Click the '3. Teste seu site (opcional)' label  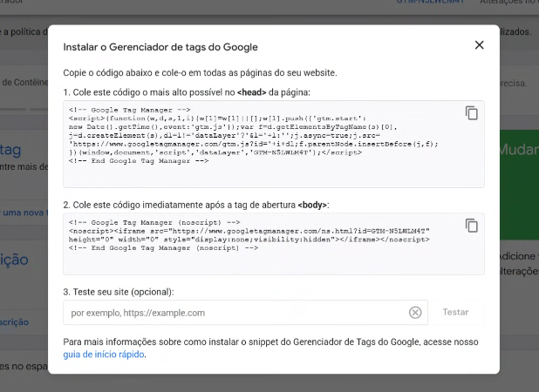(119, 292)
